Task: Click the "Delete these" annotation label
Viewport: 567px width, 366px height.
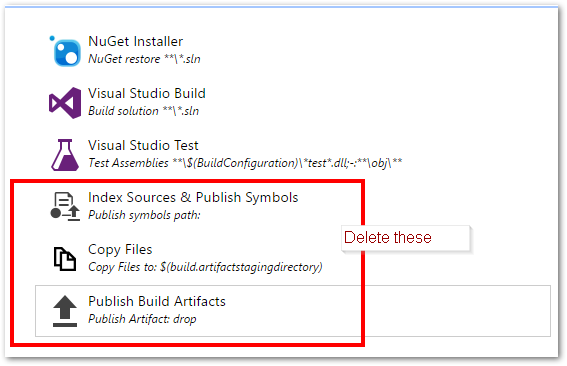Action: coord(388,238)
